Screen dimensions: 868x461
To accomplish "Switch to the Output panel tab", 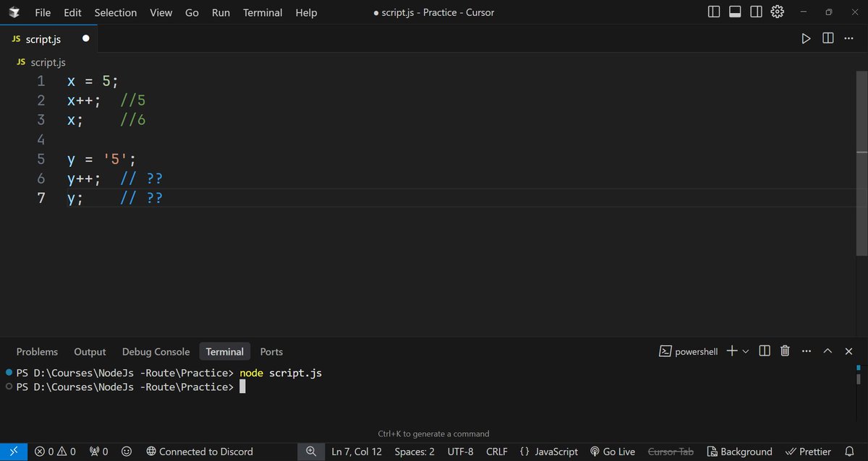I will (x=90, y=352).
